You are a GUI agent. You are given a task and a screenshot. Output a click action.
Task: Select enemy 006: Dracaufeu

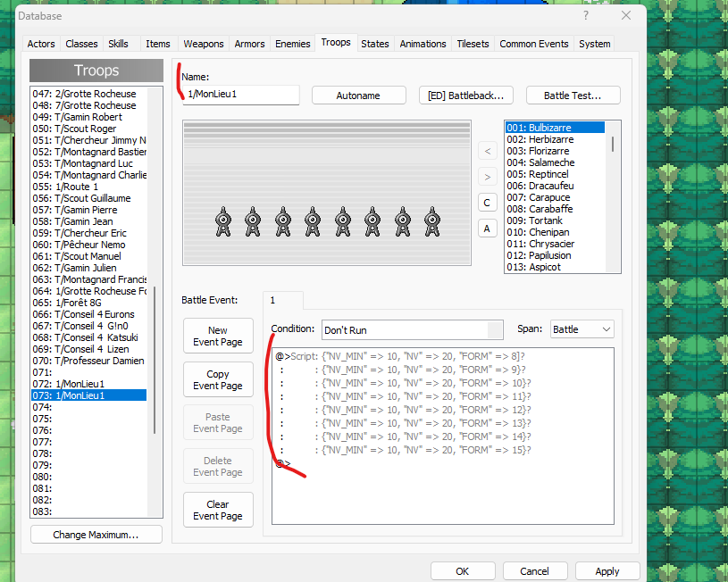point(555,186)
